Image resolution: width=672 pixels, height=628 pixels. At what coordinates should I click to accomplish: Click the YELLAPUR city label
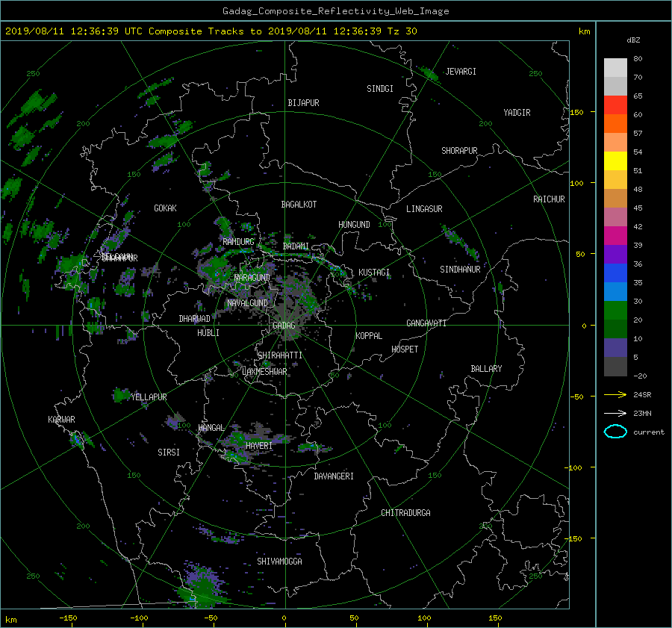tap(149, 397)
